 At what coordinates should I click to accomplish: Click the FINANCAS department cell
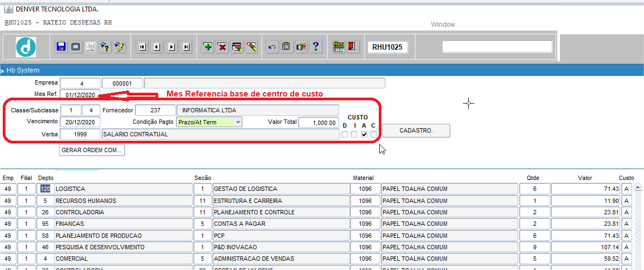(123, 224)
